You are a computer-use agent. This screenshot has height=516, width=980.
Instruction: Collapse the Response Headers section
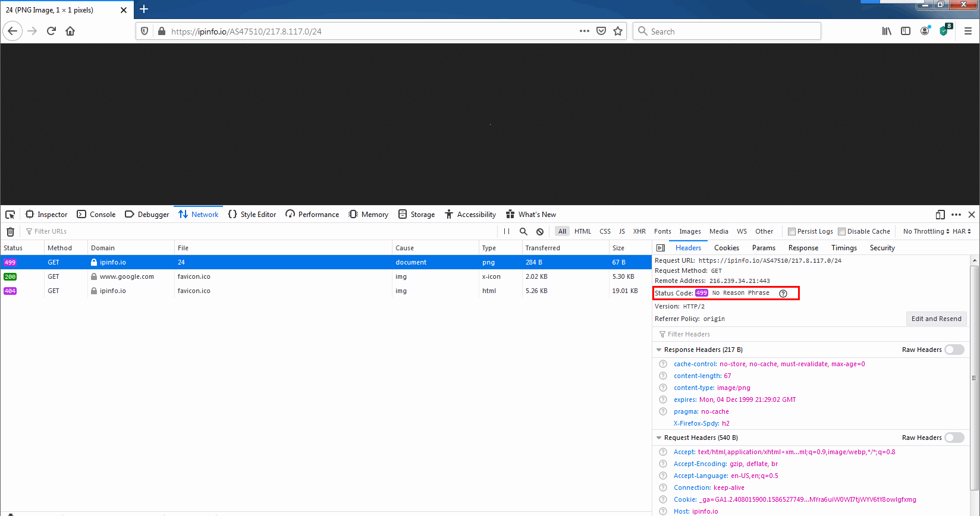tap(659, 350)
